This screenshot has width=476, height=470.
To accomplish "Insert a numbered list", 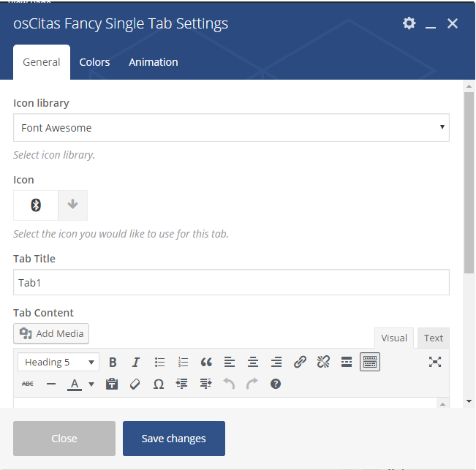I will coord(183,362).
